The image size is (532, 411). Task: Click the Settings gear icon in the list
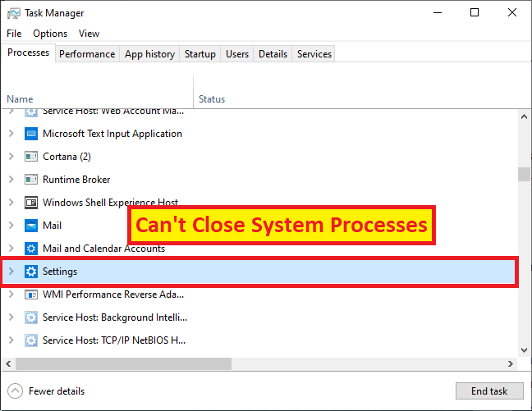31,272
